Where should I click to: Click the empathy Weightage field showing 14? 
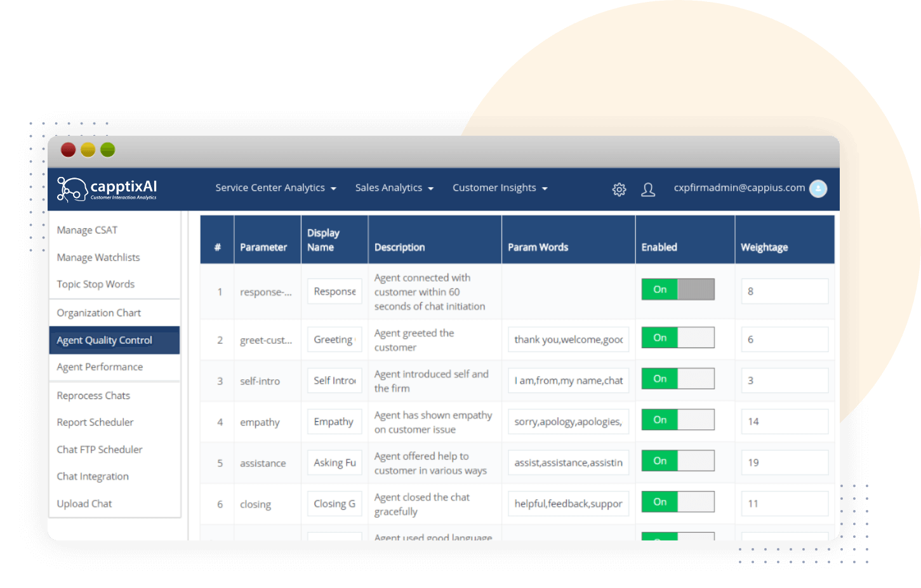[x=784, y=421]
